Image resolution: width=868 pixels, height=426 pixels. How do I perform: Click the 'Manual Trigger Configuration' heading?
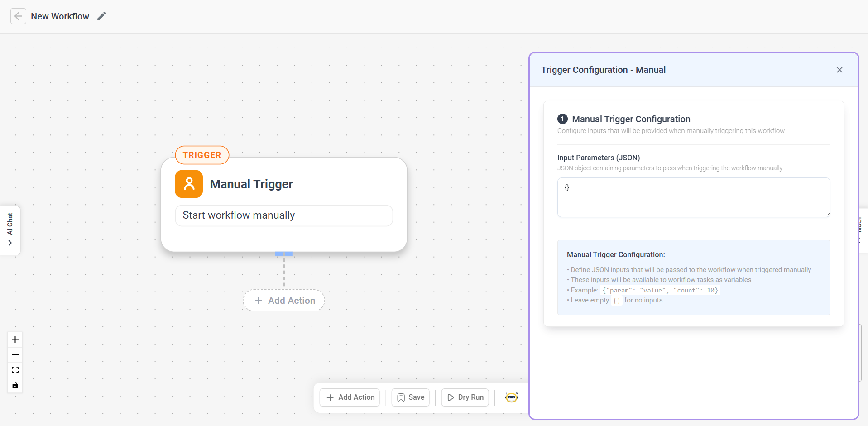tap(631, 119)
